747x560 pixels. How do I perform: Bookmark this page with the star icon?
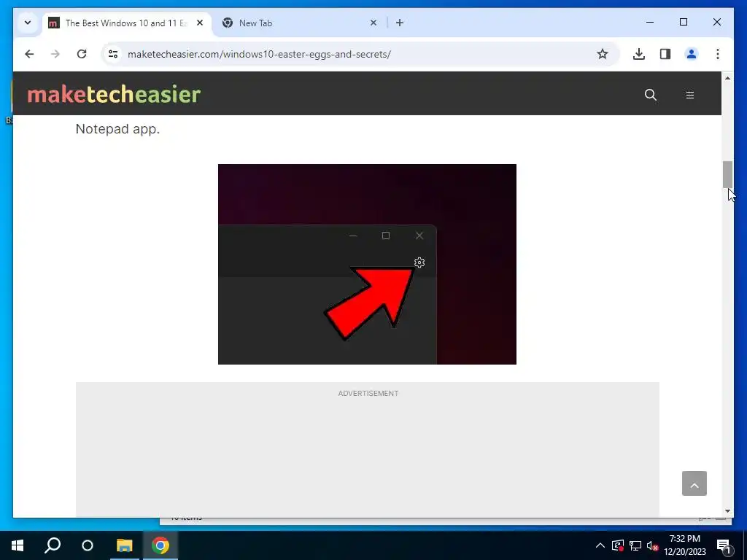point(602,54)
